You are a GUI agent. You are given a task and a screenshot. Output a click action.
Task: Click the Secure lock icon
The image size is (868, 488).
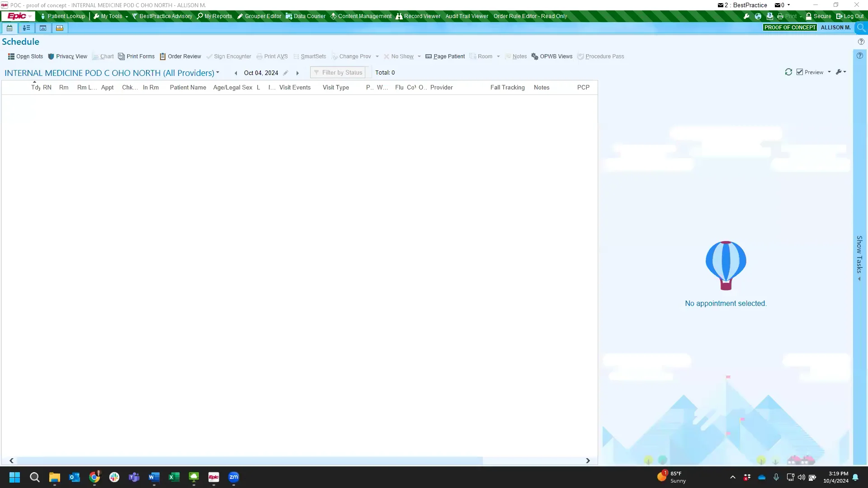[x=809, y=16]
